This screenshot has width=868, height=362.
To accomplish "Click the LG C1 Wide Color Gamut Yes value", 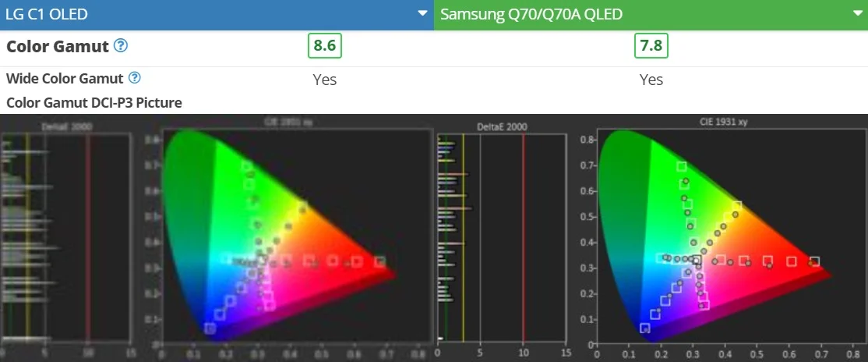I will click(x=325, y=80).
